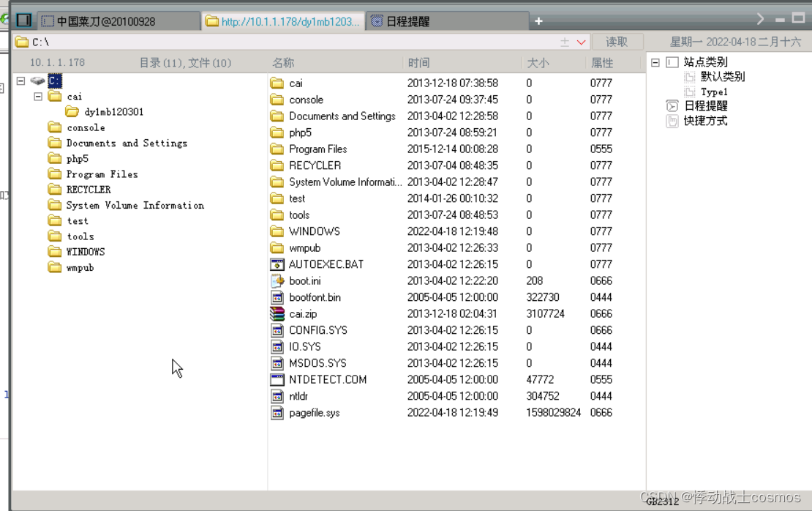Collapse the C: drive tree node
The width and height of the screenshot is (812, 511).
click(20, 81)
